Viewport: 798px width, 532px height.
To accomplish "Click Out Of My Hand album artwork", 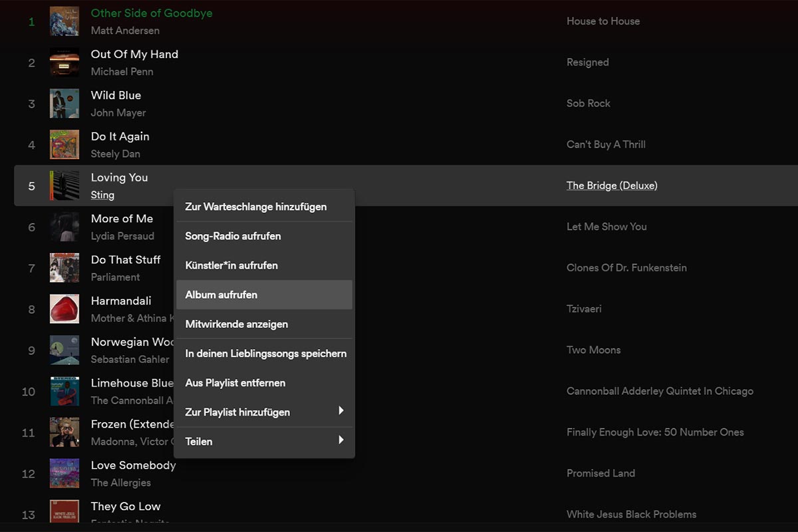I will click(x=65, y=63).
